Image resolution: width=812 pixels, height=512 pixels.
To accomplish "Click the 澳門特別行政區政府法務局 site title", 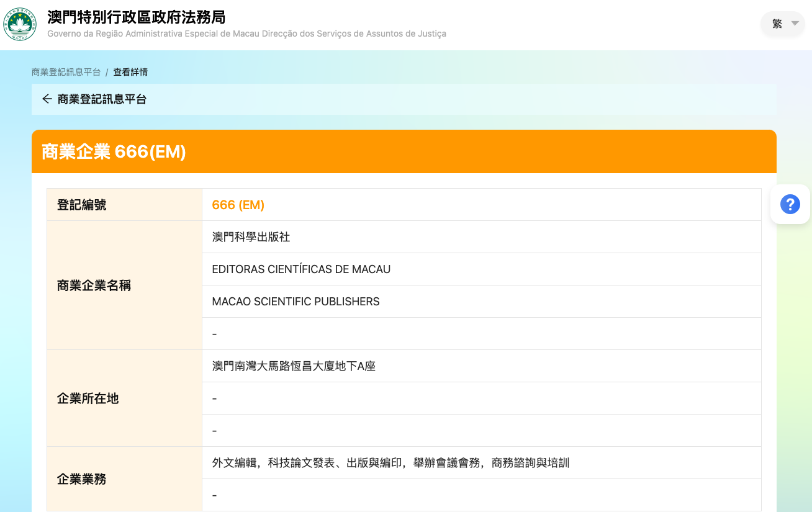I will tap(136, 17).
